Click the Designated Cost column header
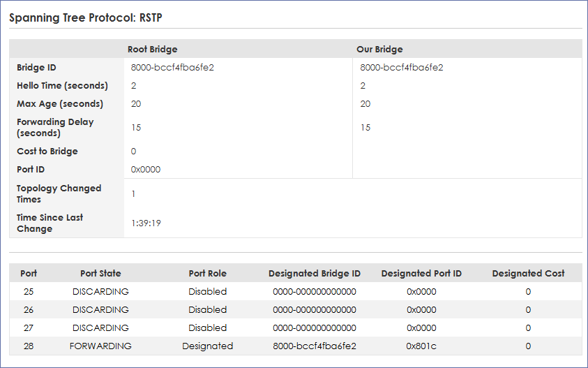Viewport: 588px width, 368px height. click(528, 274)
